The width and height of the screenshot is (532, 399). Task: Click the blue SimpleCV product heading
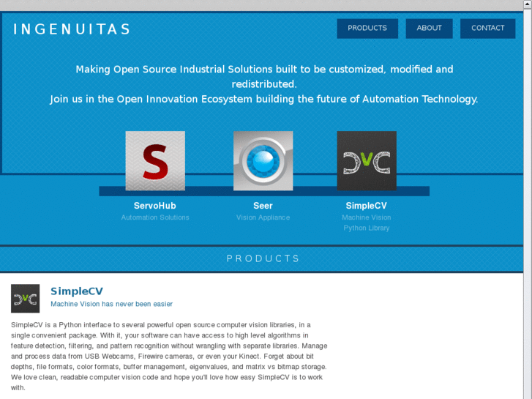coord(77,291)
